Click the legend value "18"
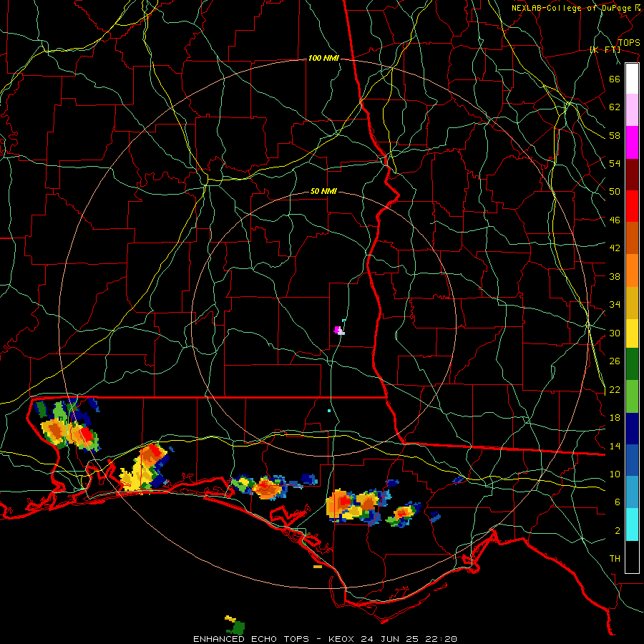Screen dimensions: 644x644 (x=615, y=418)
